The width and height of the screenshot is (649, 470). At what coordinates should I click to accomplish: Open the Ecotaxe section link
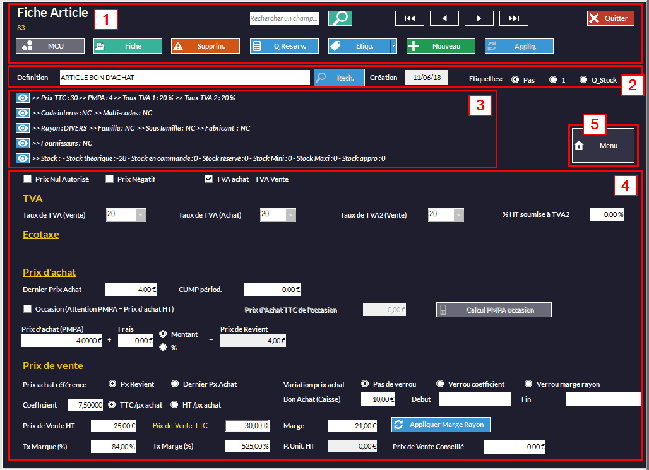pyautogui.click(x=42, y=235)
